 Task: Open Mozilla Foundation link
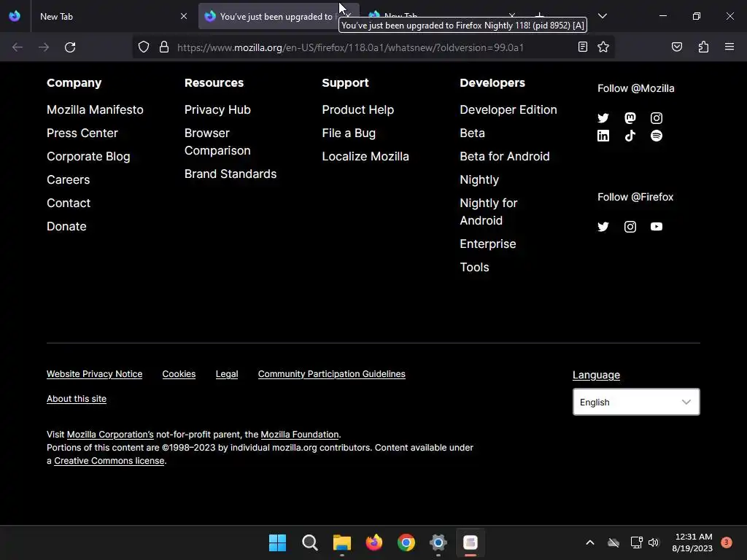(x=300, y=435)
